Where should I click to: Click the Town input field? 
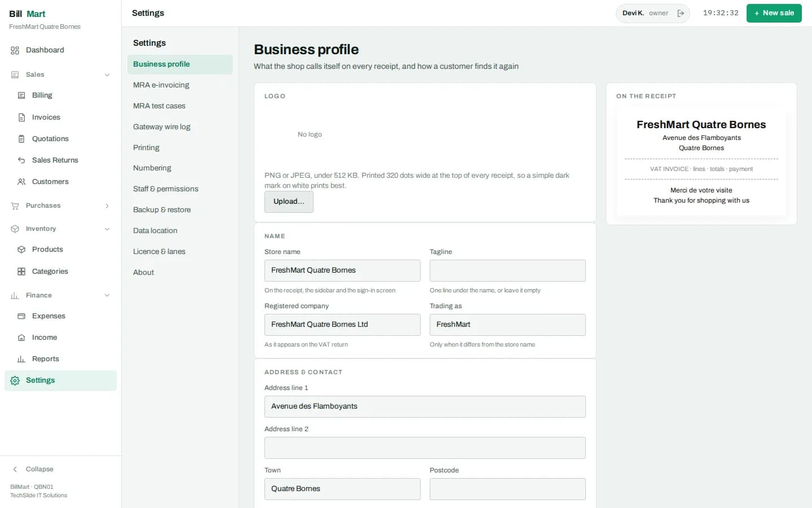[342, 489]
